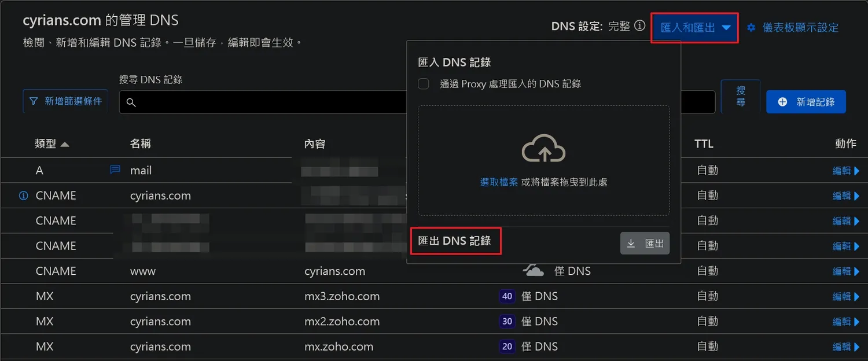Open the 匯入和匯出 dropdown

tap(694, 28)
